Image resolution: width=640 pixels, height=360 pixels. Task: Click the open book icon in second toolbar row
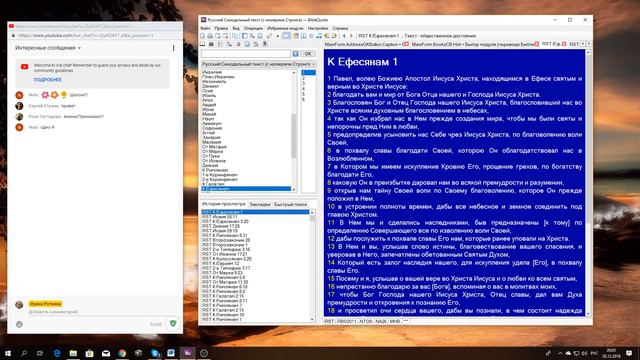[x=202, y=44]
